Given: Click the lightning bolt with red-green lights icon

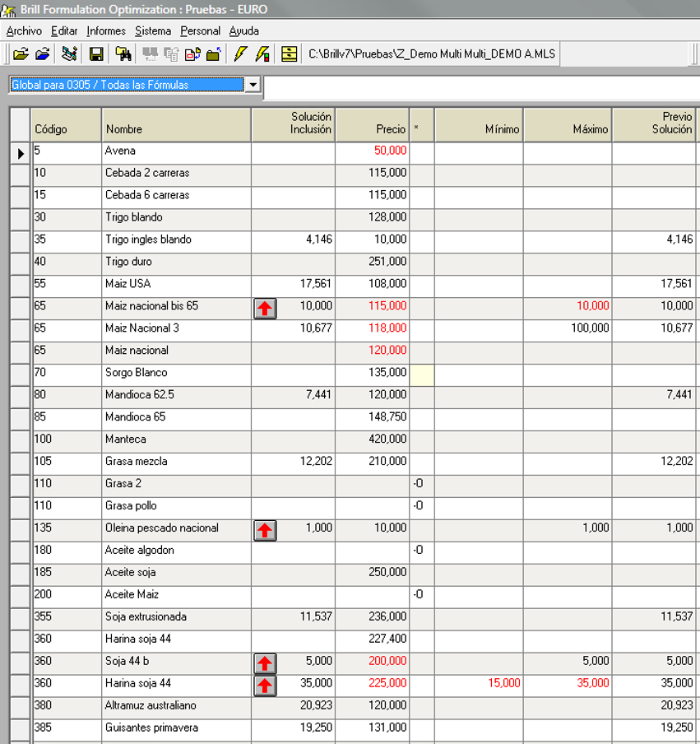Looking at the screenshot, I should [x=262, y=54].
